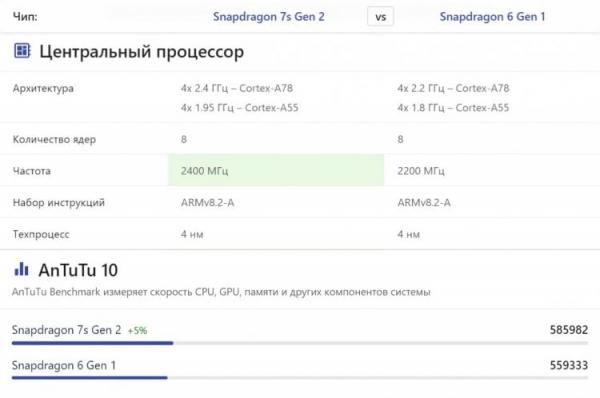
Task: Click the Чип: label
Action: 25,17
